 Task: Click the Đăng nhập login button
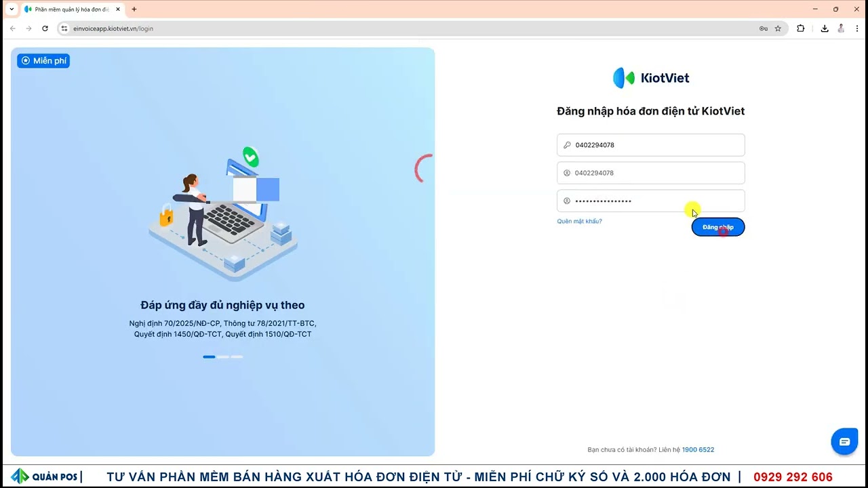(x=718, y=227)
